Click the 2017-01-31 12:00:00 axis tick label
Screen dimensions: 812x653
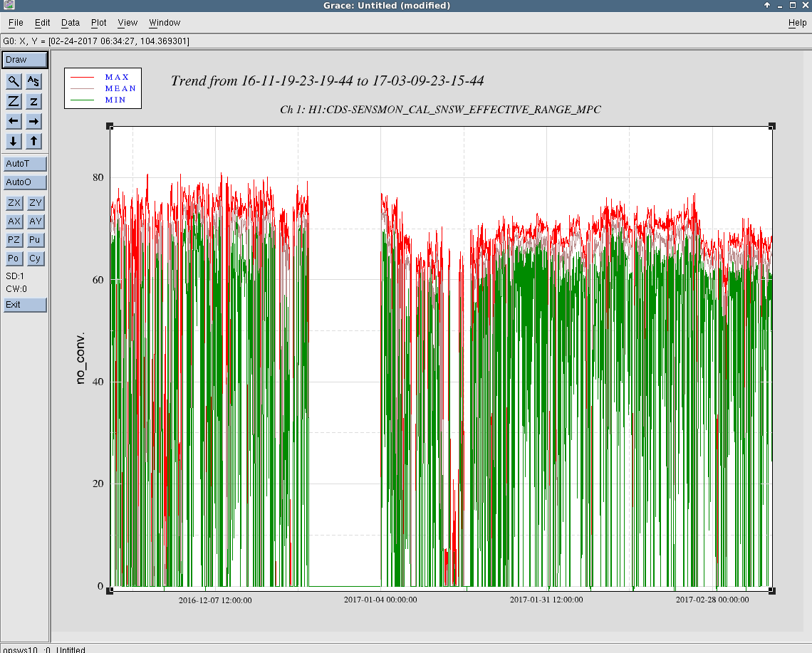click(x=546, y=600)
